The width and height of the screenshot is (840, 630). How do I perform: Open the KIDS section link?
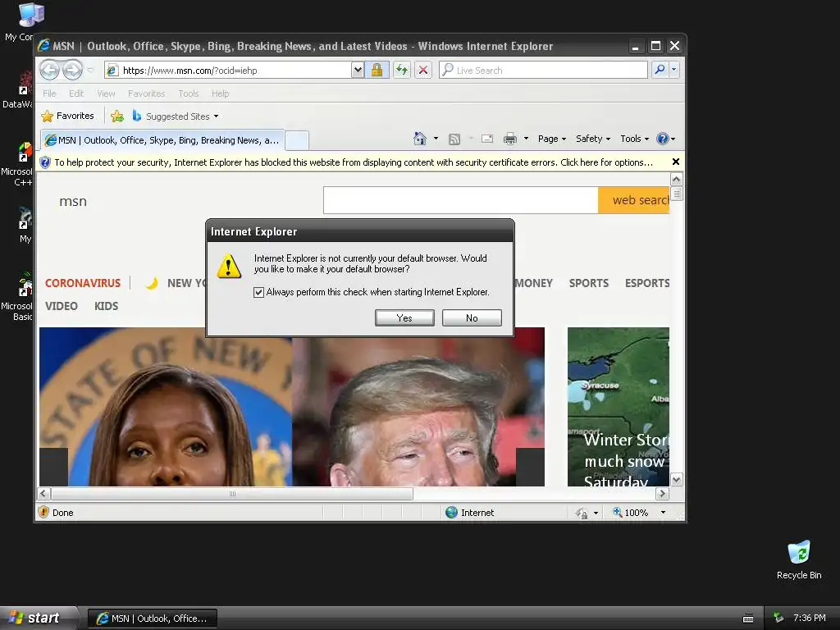click(x=106, y=306)
